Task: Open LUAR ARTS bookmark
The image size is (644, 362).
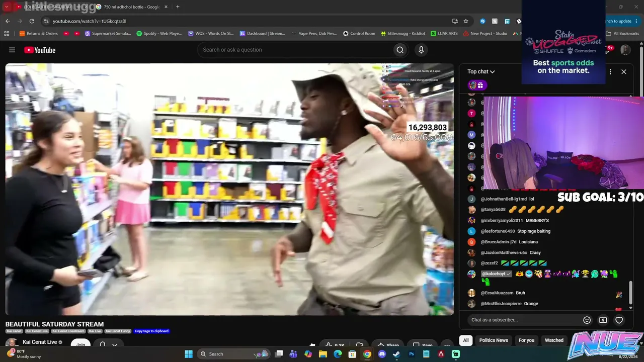Action: (x=444, y=34)
